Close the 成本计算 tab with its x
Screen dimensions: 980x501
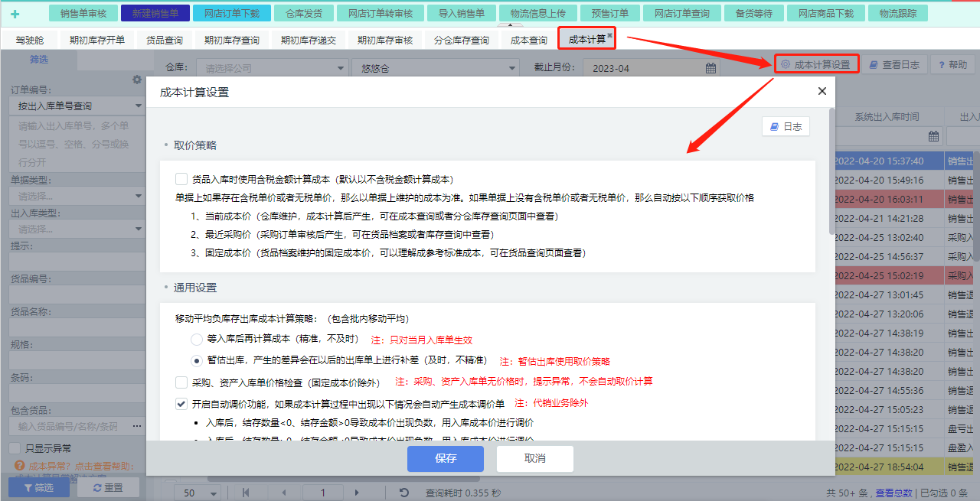[x=610, y=35]
